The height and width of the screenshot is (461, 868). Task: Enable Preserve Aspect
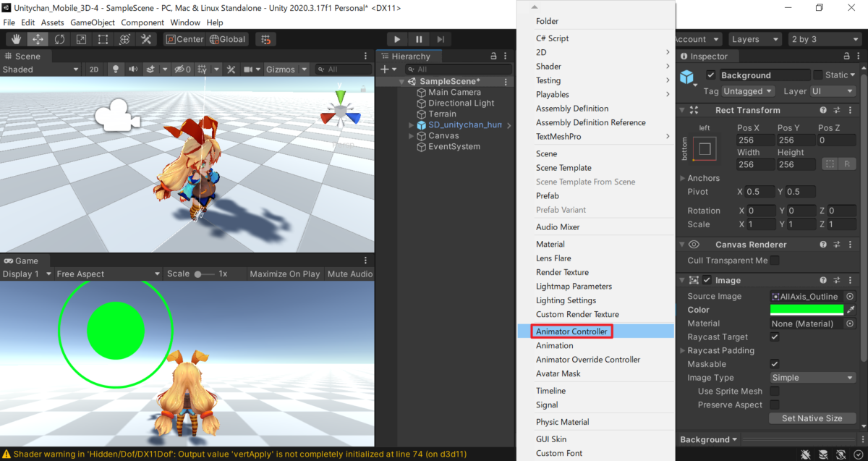[x=775, y=405]
